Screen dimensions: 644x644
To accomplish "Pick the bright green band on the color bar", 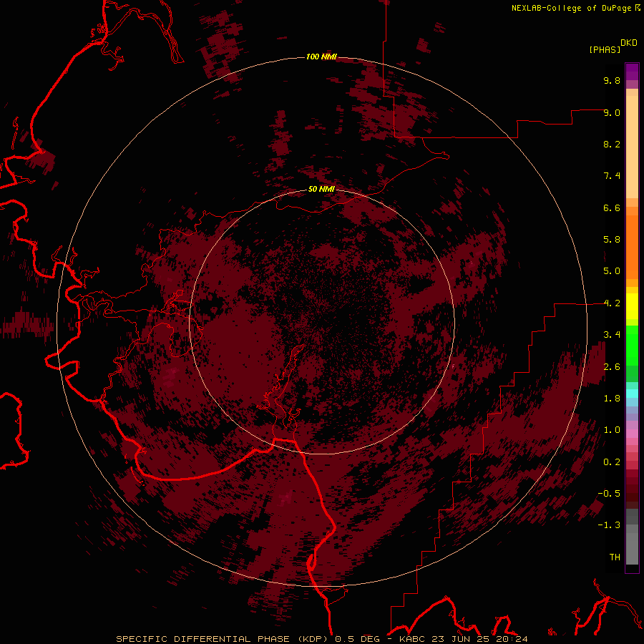I will [x=632, y=346].
